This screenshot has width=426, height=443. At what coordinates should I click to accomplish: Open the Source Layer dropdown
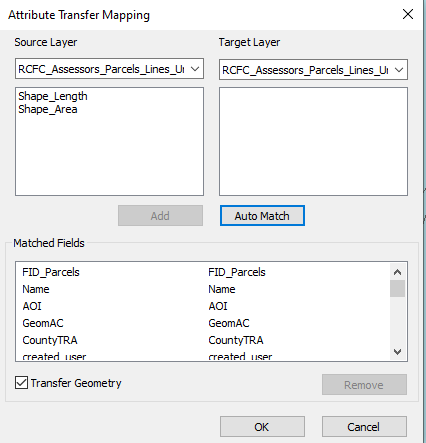click(x=109, y=69)
